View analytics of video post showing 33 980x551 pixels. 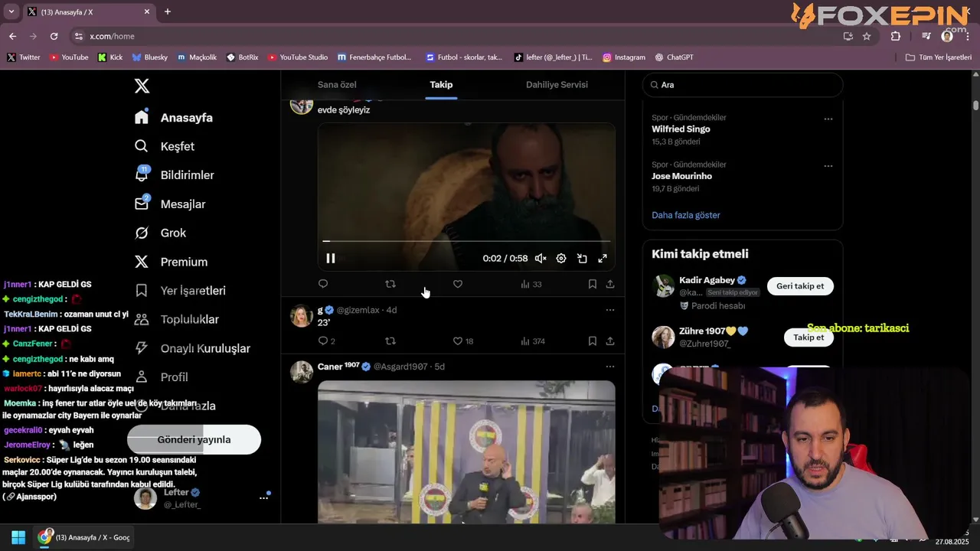coord(531,284)
